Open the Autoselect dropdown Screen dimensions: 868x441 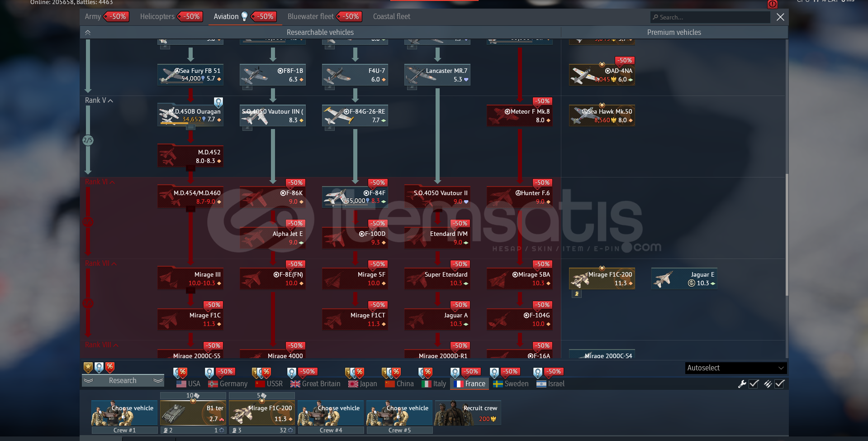(x=736, y=368)
